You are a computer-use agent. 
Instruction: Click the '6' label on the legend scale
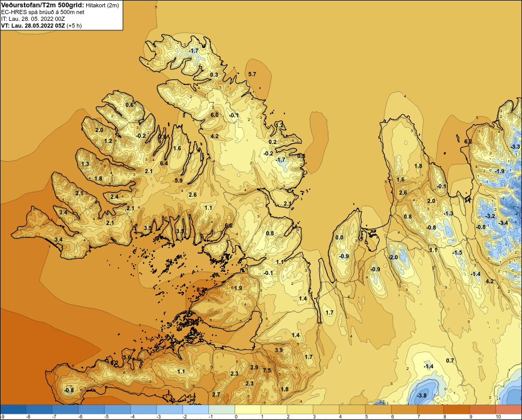click(x=393, y=417)
